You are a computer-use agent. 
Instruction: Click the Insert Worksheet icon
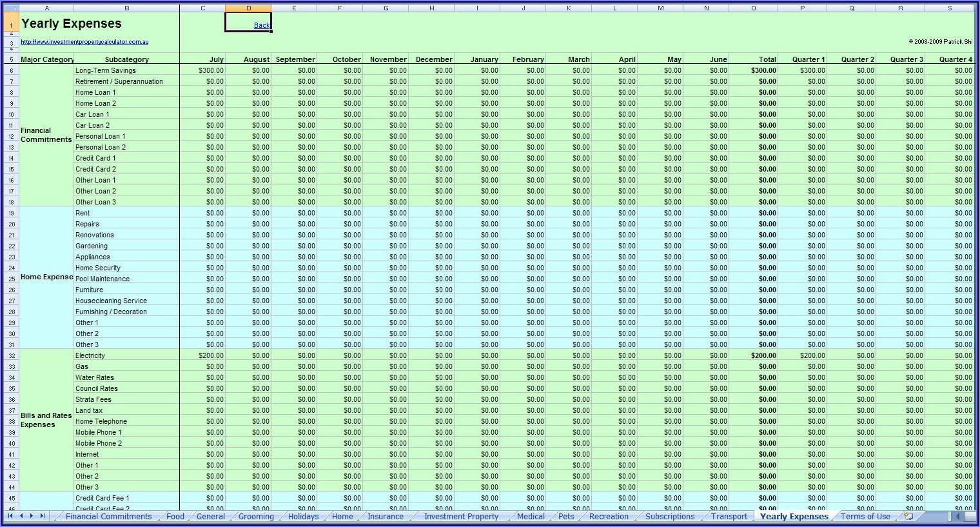tap(909, 516)
